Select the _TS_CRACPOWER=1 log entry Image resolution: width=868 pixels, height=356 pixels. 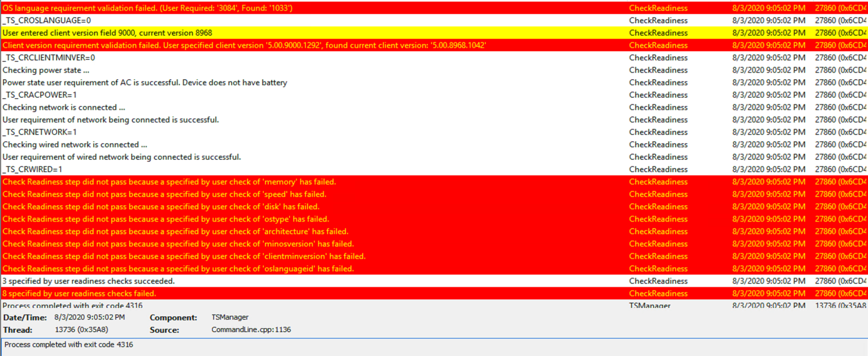point(39,95)
